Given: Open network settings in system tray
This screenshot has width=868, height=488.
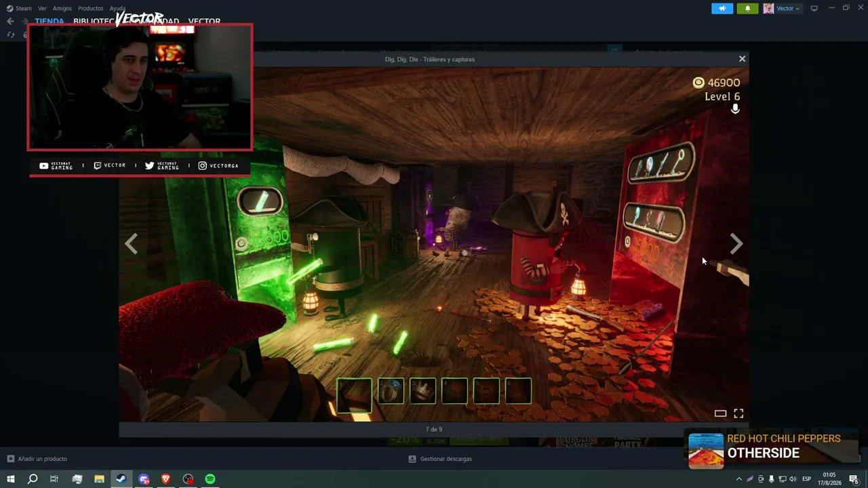Looking at the screenshot, I should click(782, 479).
